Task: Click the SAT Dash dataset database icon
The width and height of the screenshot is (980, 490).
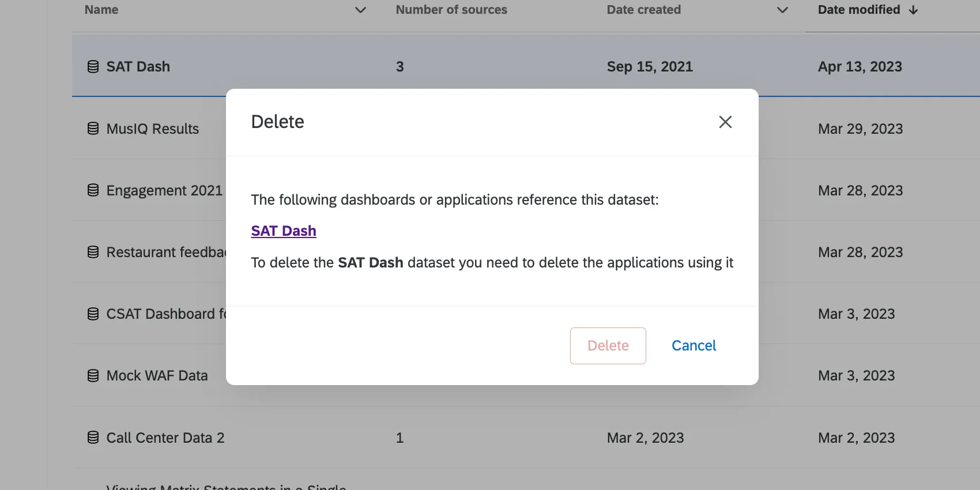Action: pyautogui.click(x=93, y=67)
